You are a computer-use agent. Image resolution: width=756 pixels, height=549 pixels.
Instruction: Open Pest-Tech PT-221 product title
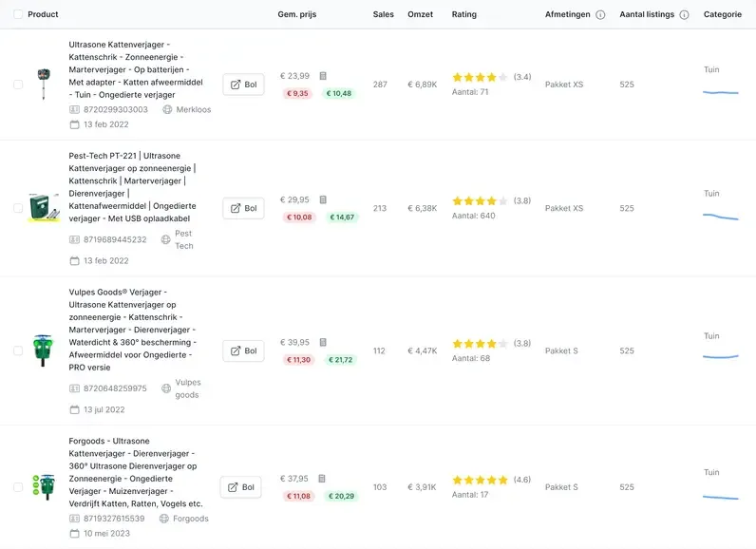tap(133, 187)
